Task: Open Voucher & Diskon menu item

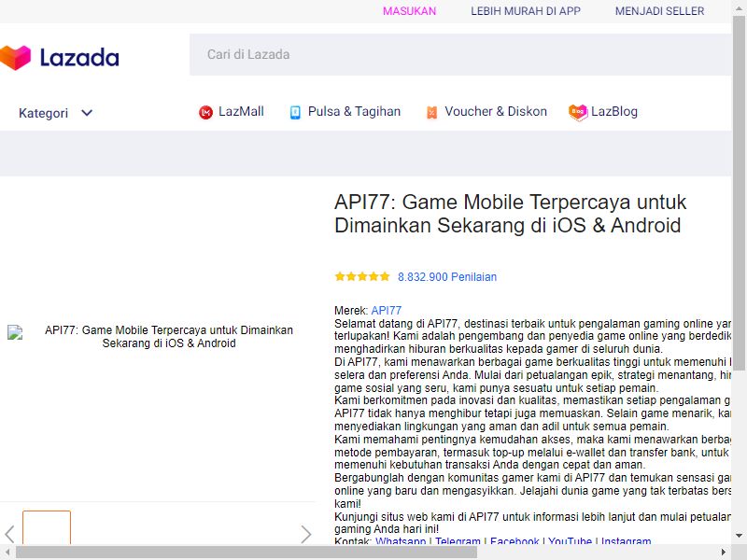Action: click(496, 111)
